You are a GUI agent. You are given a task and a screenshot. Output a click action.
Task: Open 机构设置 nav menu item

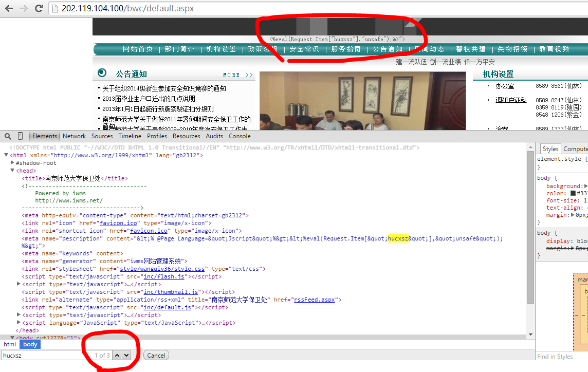tap(221, 49)
